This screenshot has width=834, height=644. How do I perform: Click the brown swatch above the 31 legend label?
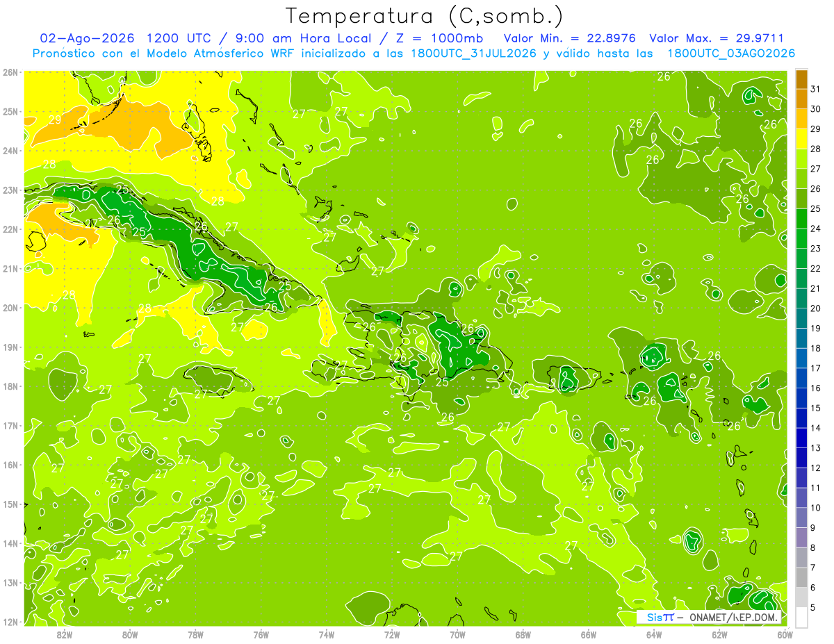801,79
